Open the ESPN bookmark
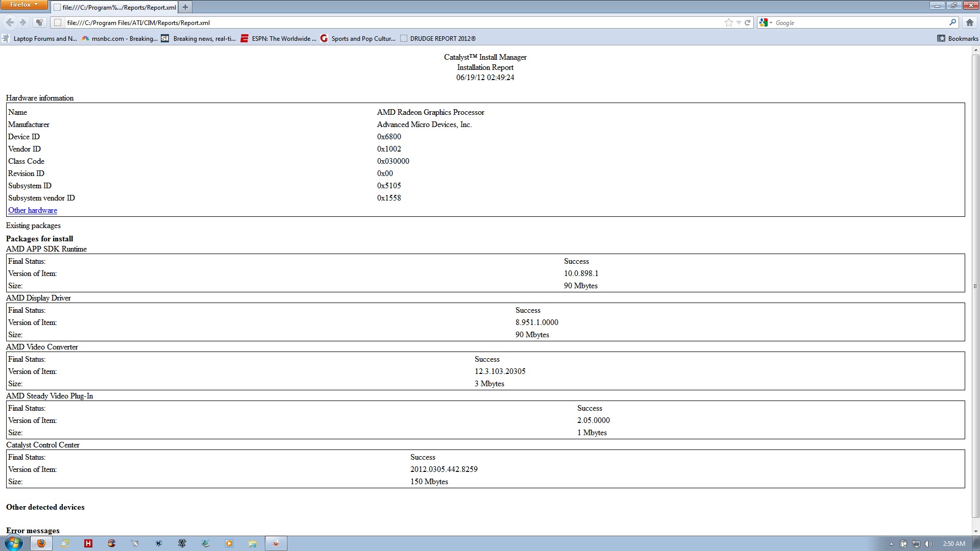 [278, 38]
